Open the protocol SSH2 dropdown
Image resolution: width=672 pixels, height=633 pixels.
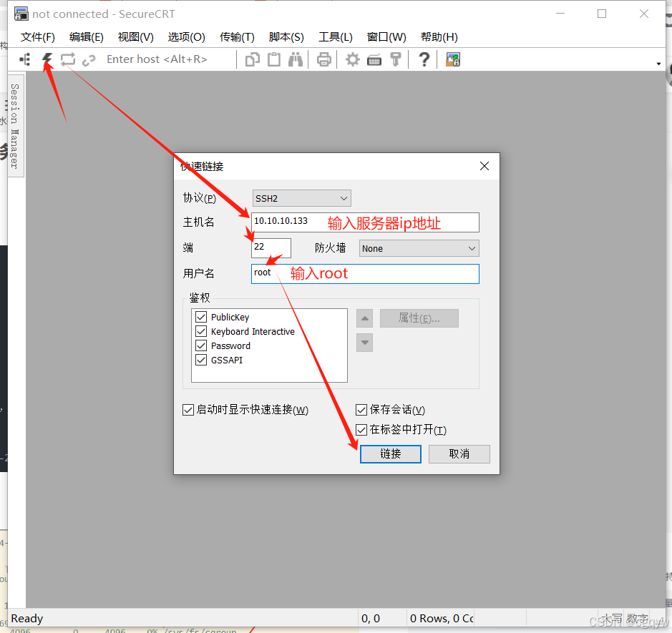302,198
